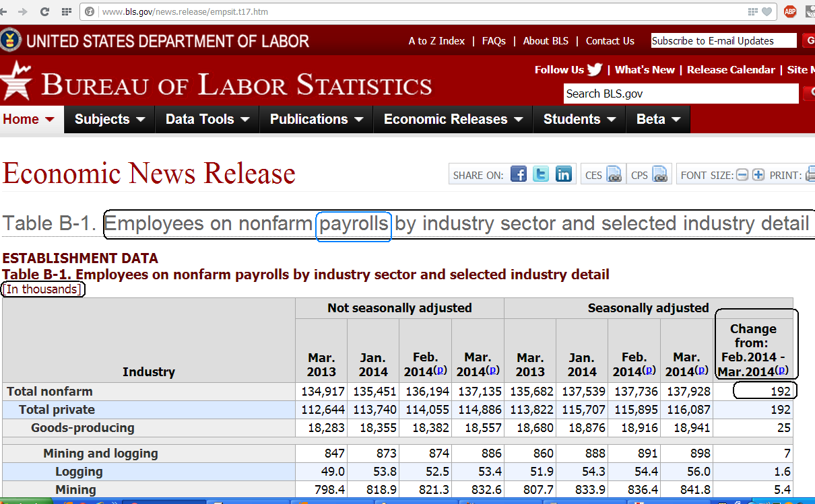
Task: Expand the Economic Releases dropdown menu
Action: (x=453, y=119)
